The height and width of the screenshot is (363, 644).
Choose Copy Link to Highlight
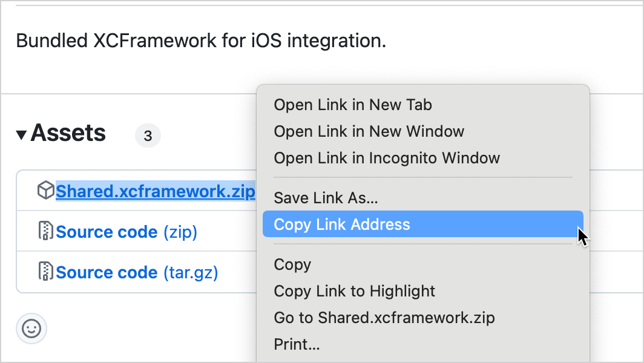click(x=354, y=291)
